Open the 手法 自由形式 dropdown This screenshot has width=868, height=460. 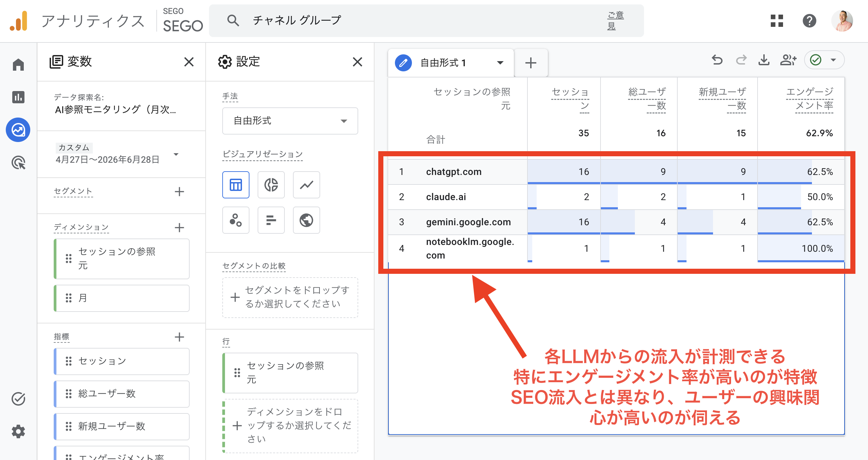[290, 121]
